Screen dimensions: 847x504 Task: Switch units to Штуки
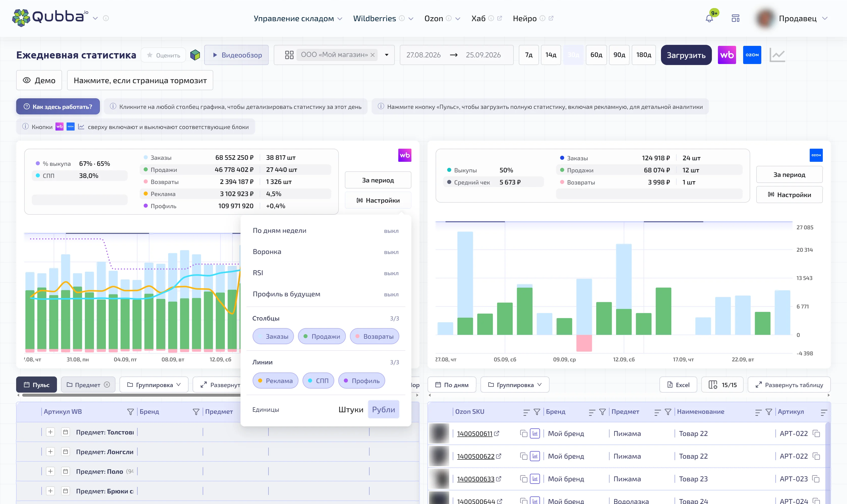pyautogui.click(x=351, y=409)
